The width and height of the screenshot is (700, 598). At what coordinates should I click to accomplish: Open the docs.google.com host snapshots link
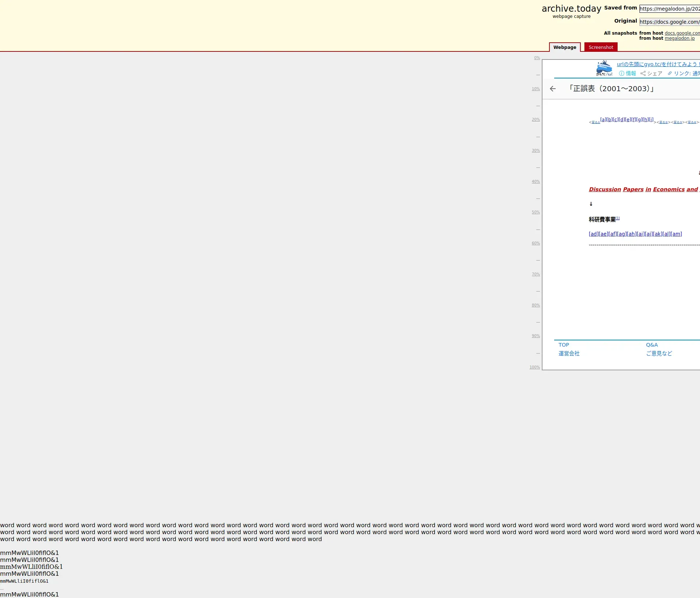pos(682,33)
